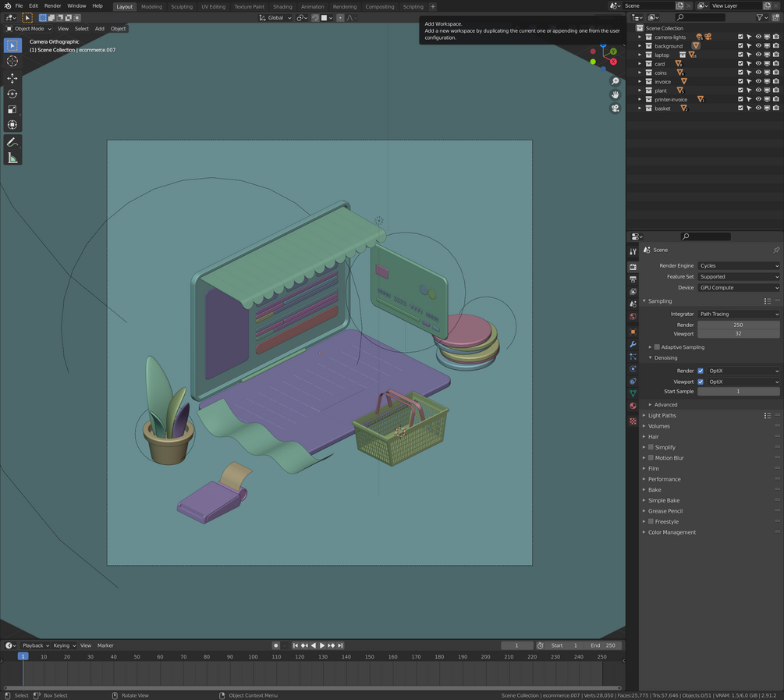784x700 pixels.
Task: Activate the Move tool
Action: (12, 78)
